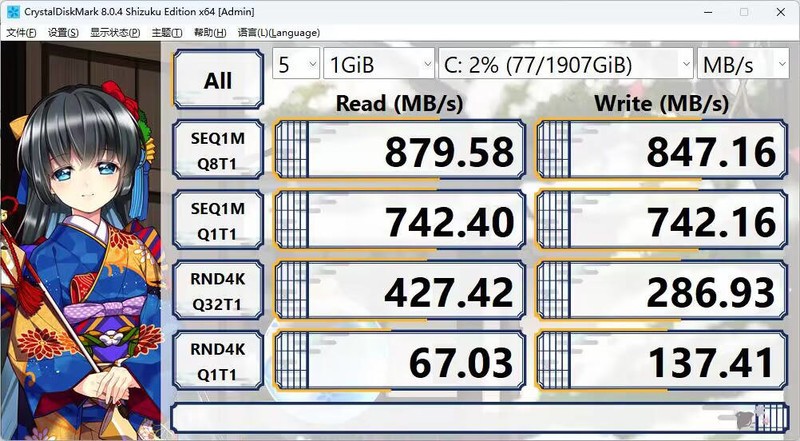The height and width of the screenshot is (441, 800).
Task: Open the MB/s unit dropdown
Action: coord(743,64)
